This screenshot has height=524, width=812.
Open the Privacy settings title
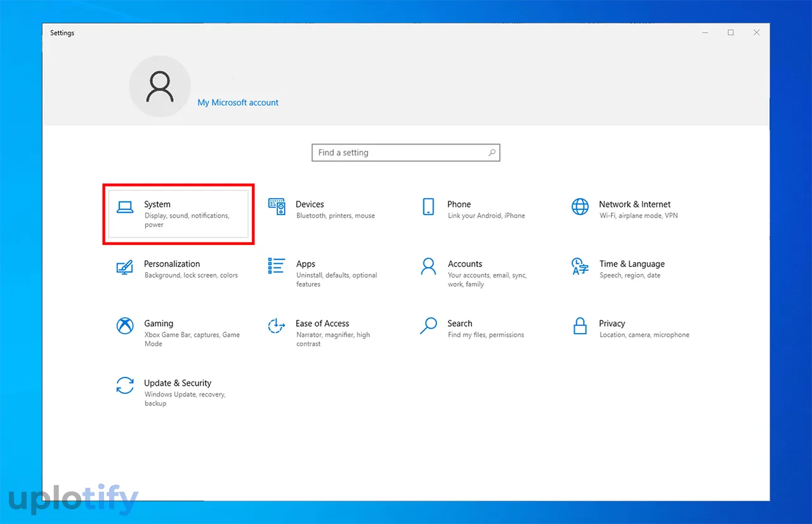tap(612, 324)
